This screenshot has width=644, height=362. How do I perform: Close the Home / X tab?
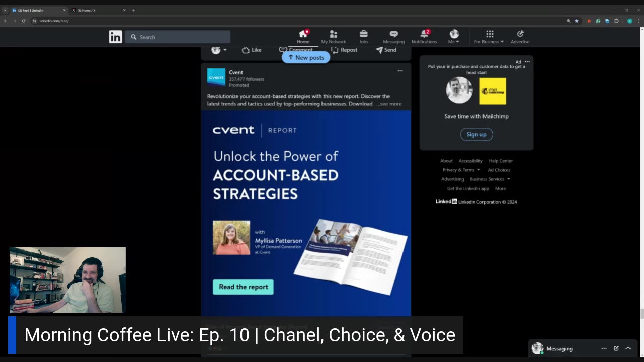124,10
